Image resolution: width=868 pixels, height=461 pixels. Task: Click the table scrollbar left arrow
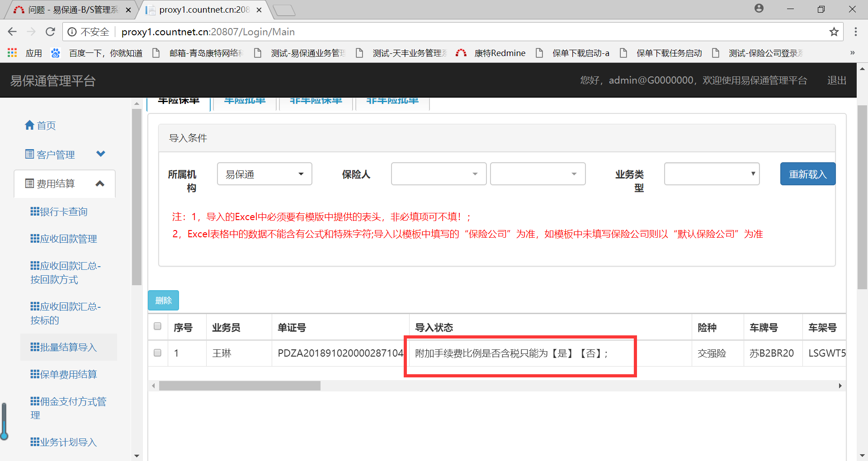(154, 386)
